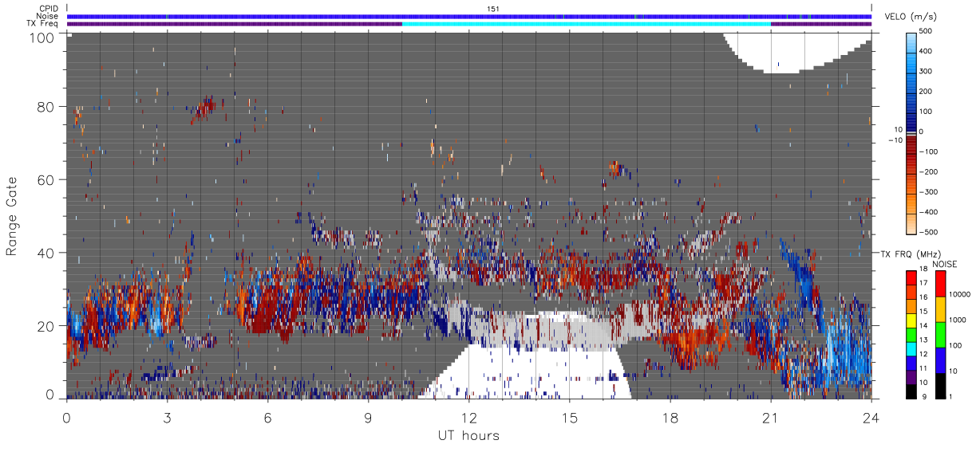Click the pale-orange bottom of velocity colorbar

(x=913, y=226)
